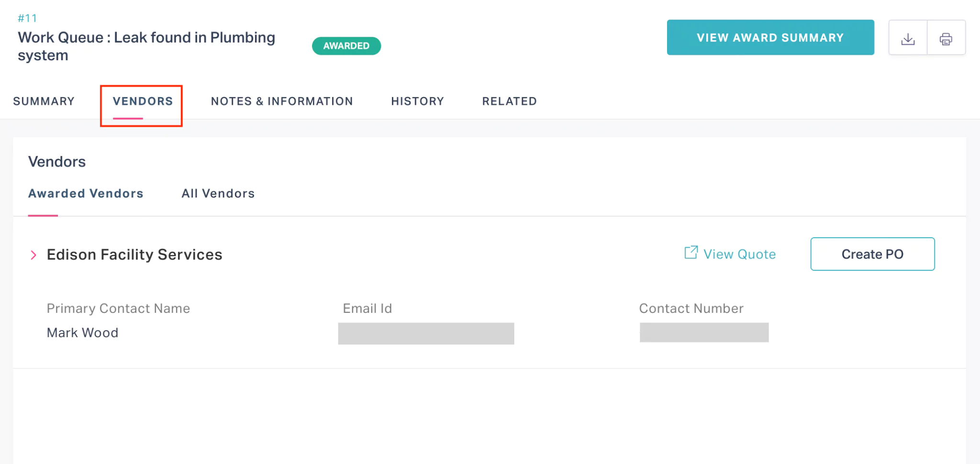Open the View Quote link
This screenshot has height=464, width=980.
(739, 254)
